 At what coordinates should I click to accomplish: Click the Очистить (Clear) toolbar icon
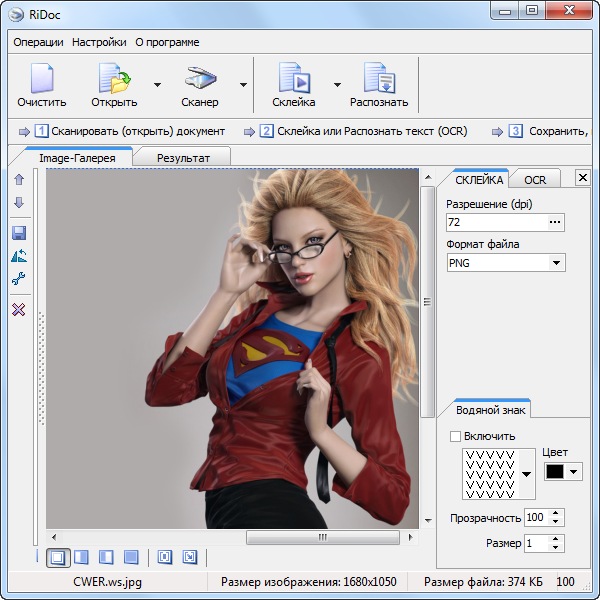pyautogui.click(x=41, y=80)
